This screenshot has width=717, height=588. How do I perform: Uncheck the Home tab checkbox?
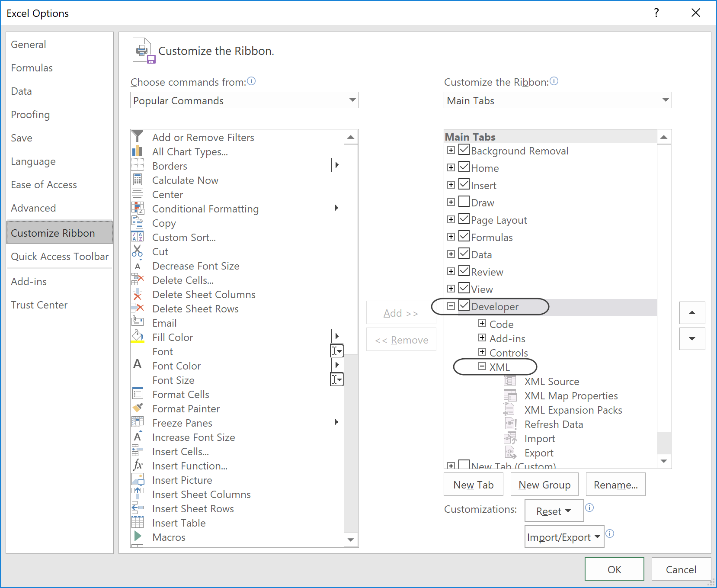464,167
